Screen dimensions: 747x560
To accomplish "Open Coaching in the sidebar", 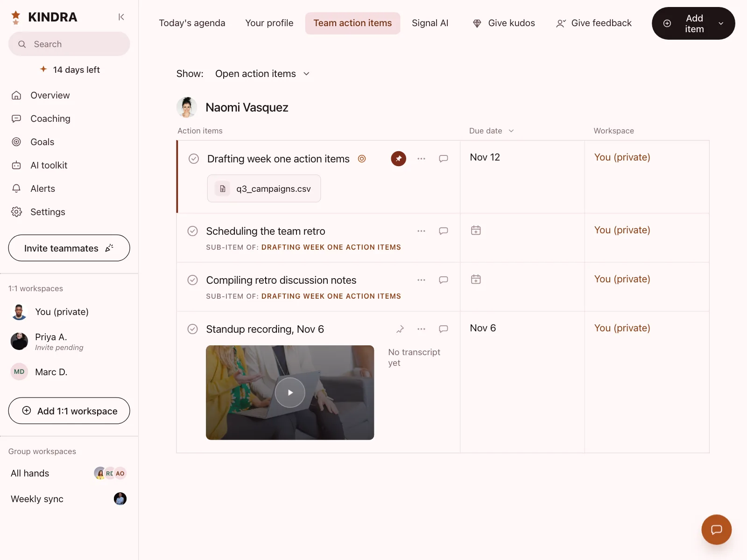I will (50, 119).
